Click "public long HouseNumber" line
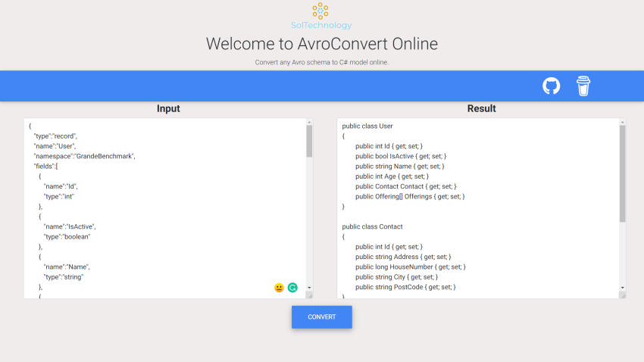The width and height of the screenshot is (644, 362). point(411,267)
